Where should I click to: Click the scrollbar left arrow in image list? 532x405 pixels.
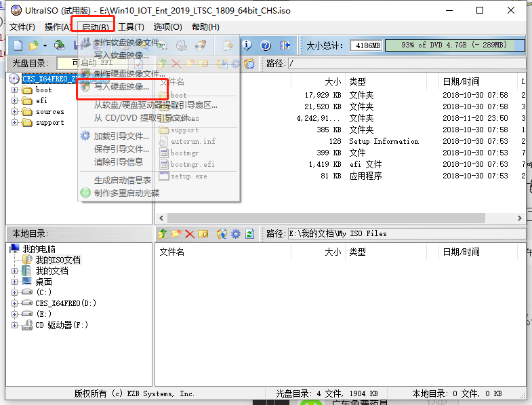161,218
